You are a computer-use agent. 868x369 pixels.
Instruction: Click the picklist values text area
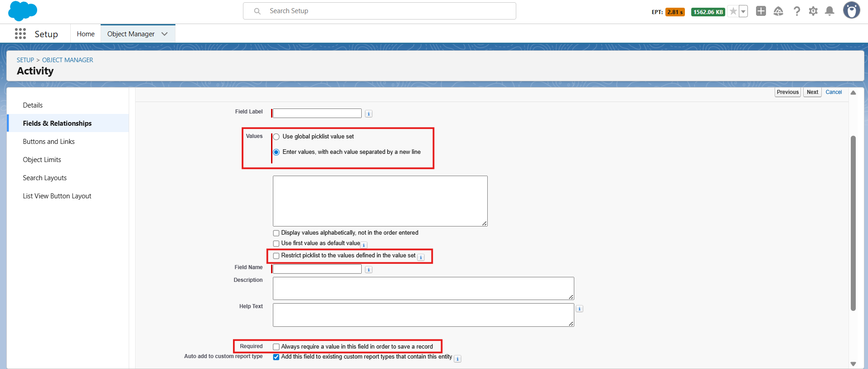(380, 201)
